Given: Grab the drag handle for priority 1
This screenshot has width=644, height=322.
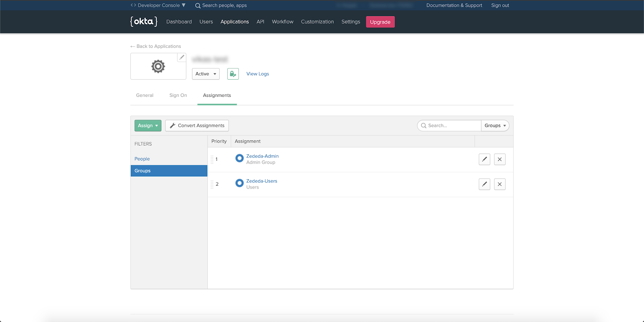Looking at the screenshot, I should click(212, 160).
